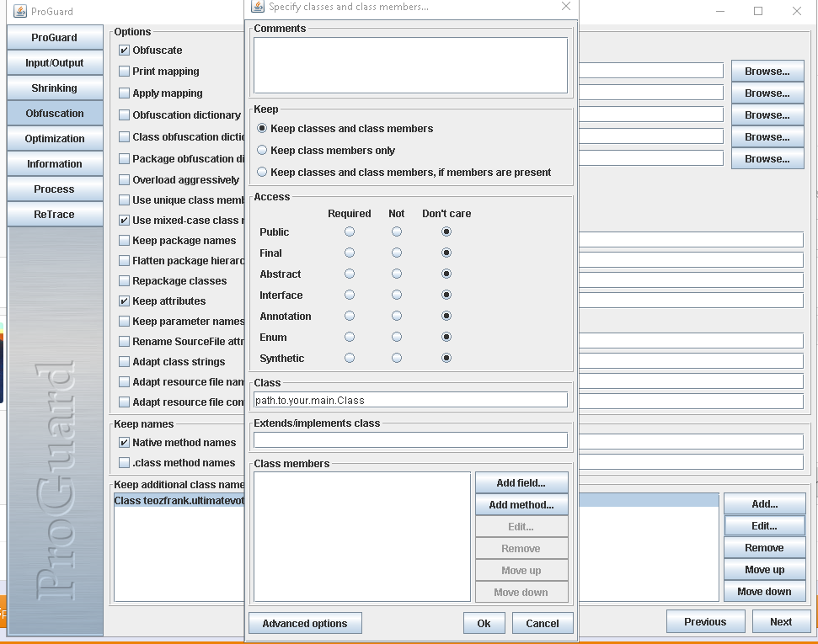Toggle Native method names checkbox

click(124, 443)
